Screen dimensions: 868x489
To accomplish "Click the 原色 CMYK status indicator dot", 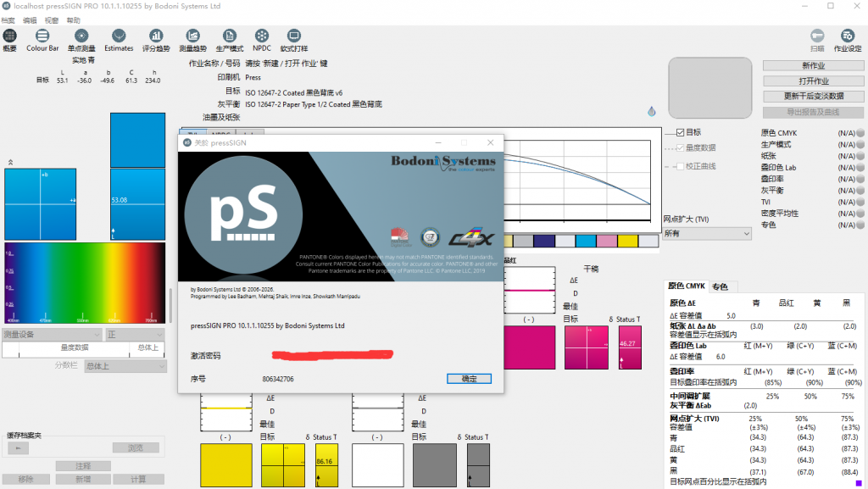I will click(860, 133).
